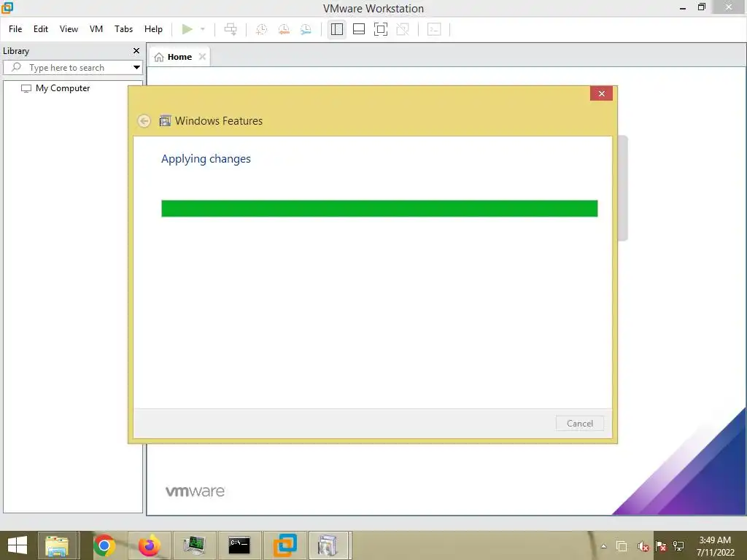Open the Help menu
This screenshot has width=747, height=560.
(x=153, y=29)
